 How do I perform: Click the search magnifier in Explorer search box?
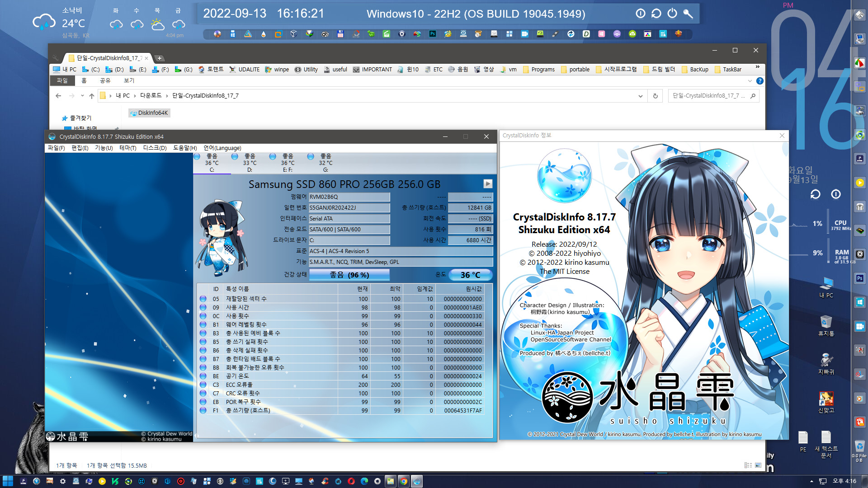[753, 96]
